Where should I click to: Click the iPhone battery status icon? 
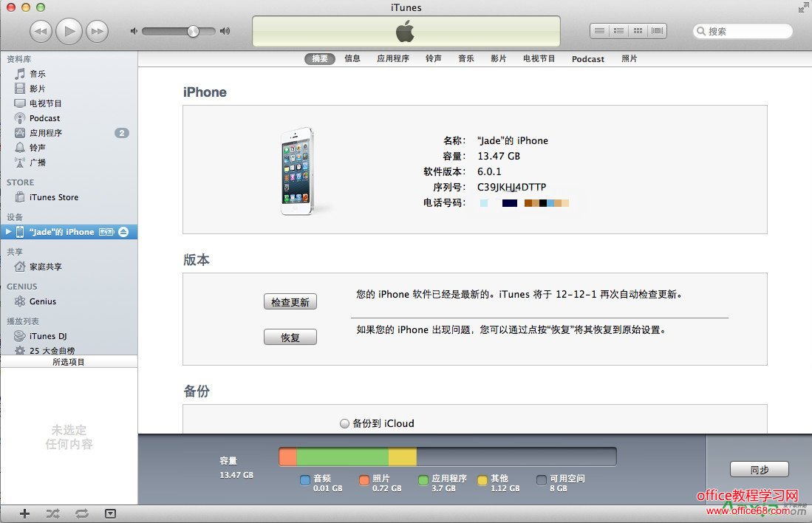106,232
